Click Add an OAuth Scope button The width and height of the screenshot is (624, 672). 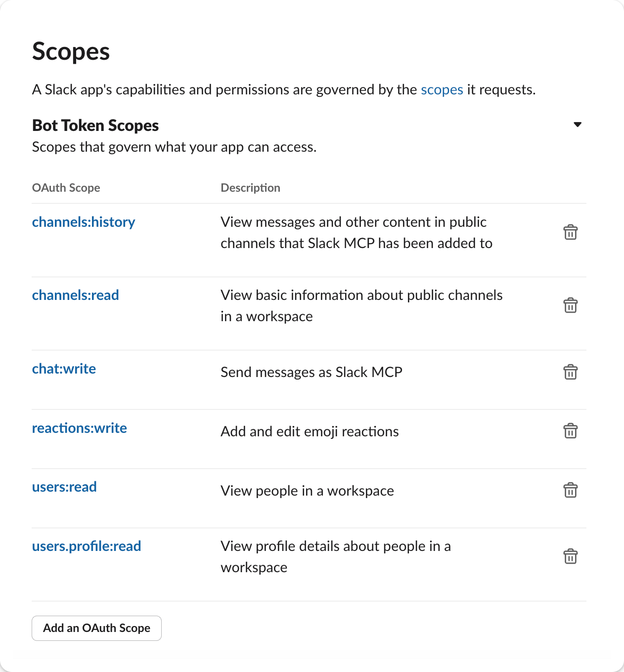96,628
